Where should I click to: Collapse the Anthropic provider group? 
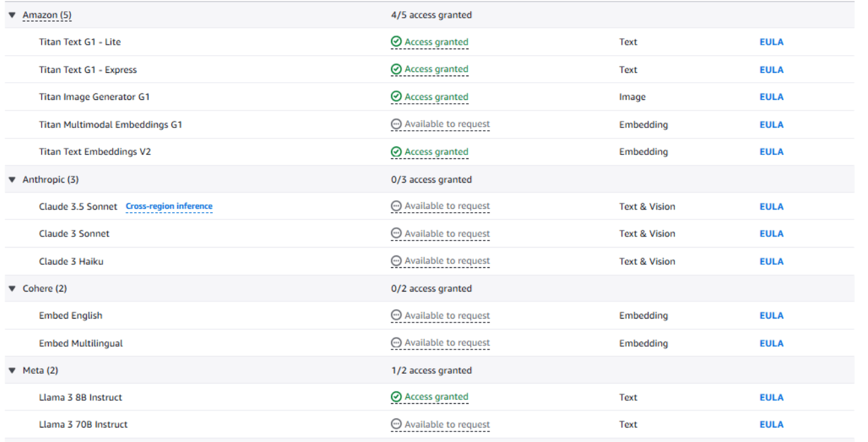(12, 180)
